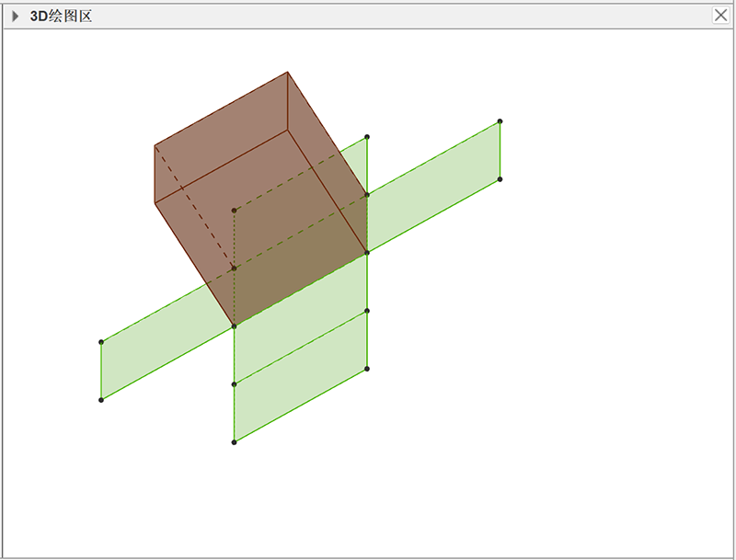Expand the 3D绘图区 style bar triangle

pos(16,17)
